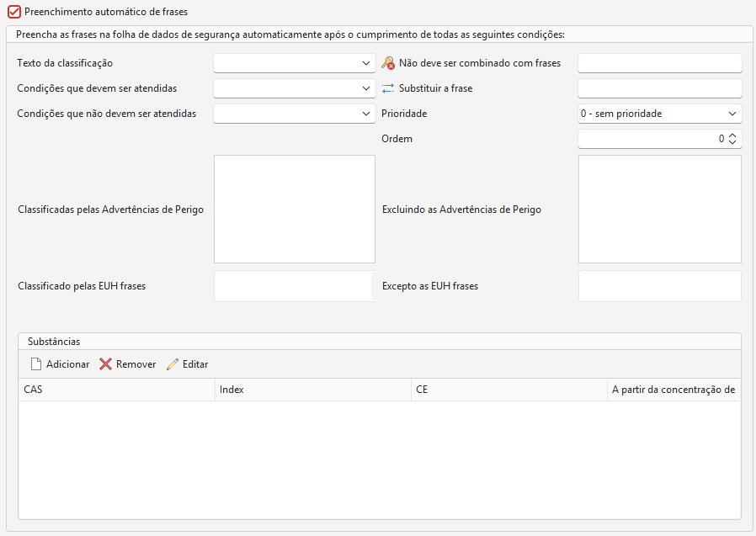756x536 pixels.
Task: Click the red X icon of Remover
Action: (105, 364)
